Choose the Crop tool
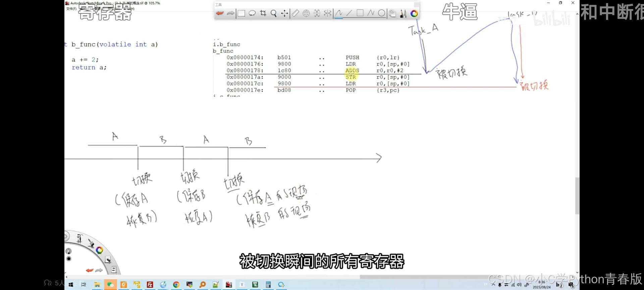 pyautogui.click(x=263, y=13)
